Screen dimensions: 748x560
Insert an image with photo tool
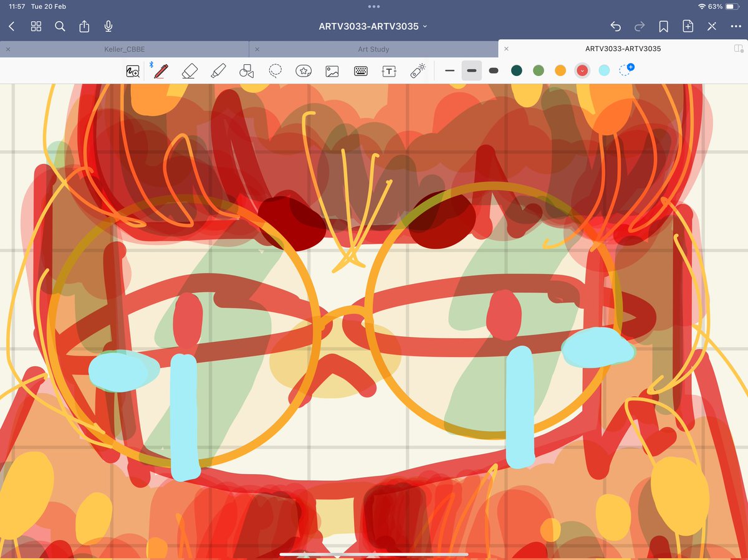tap(332, 71)
